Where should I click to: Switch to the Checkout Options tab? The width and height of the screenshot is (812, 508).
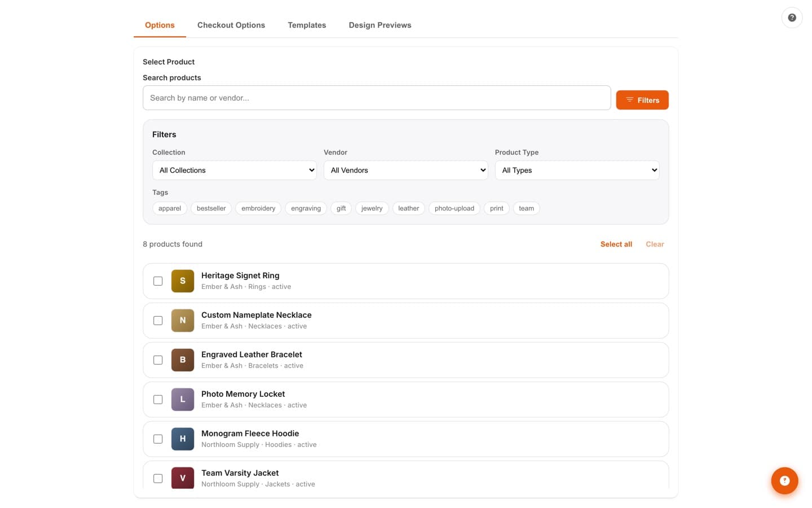(x=231, y=25)
